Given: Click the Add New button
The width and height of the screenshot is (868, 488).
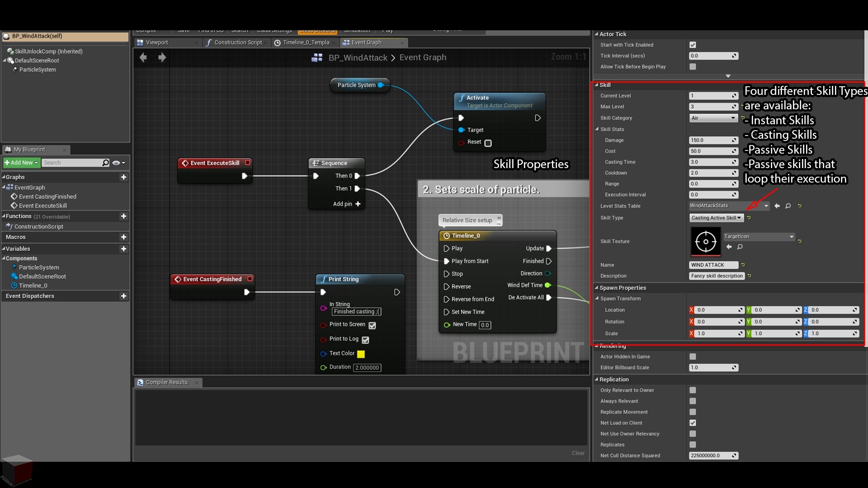Looking at the screenshot, I should [x=21, y=163].
